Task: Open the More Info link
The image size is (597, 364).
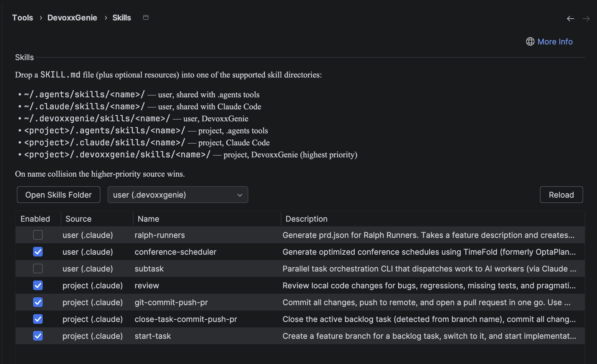Action: (555, 41)
